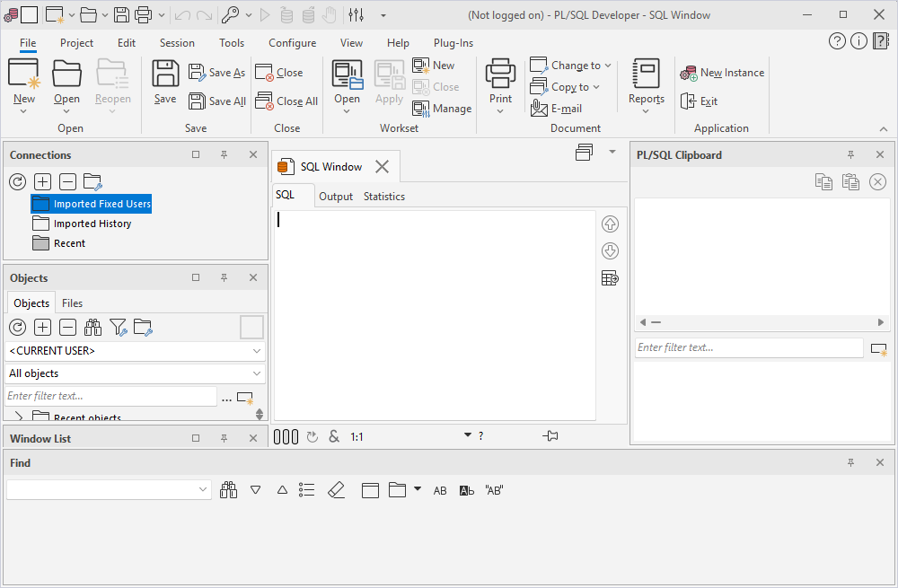Open the CURRENT USER dropdown

(x=136, y=351)
